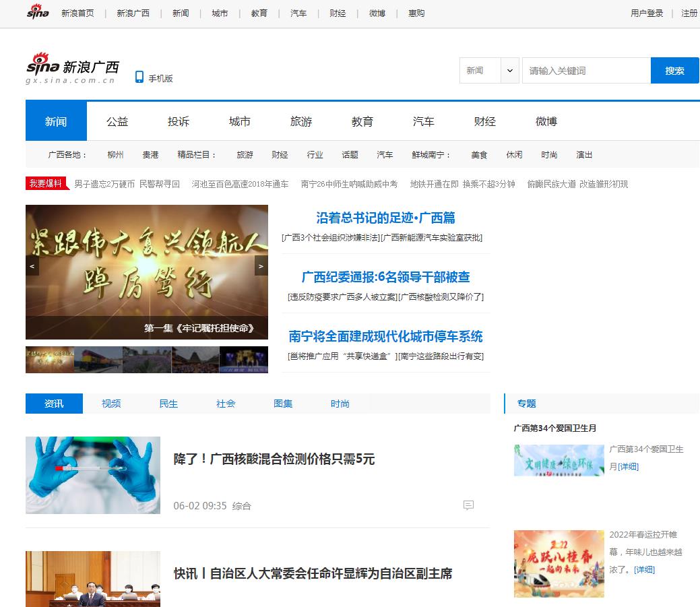The height and width of the screenshot is (607, 700).
Task: Open 柳州 in the sub-navigation
Action: [x=115, y=154]
